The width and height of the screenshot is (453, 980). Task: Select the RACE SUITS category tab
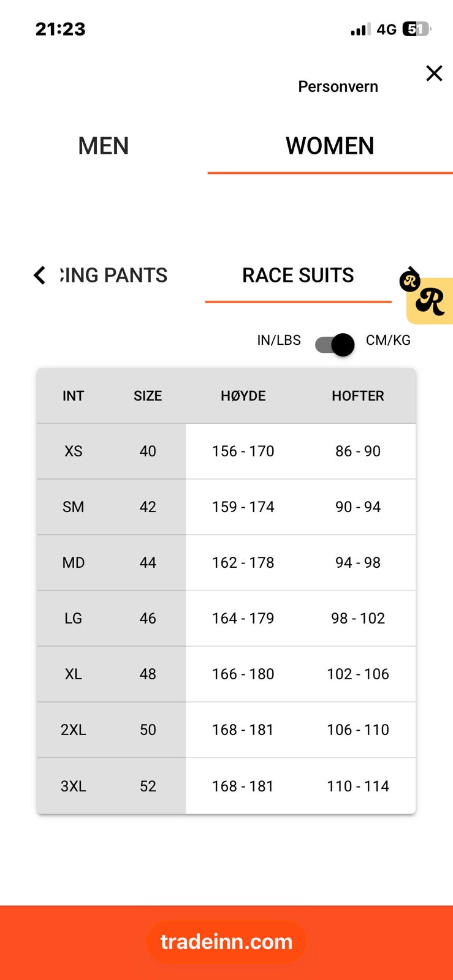(298, 276)
